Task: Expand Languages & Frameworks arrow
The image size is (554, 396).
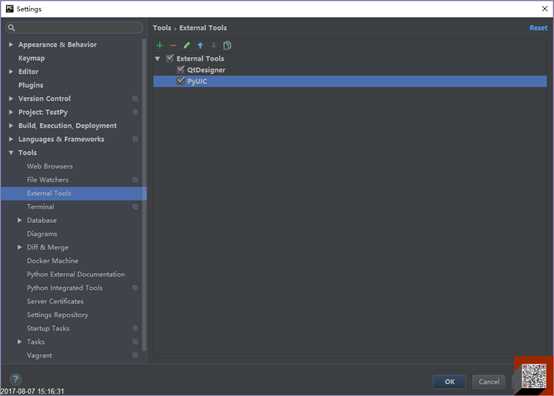Action: [x=11, y=139]
